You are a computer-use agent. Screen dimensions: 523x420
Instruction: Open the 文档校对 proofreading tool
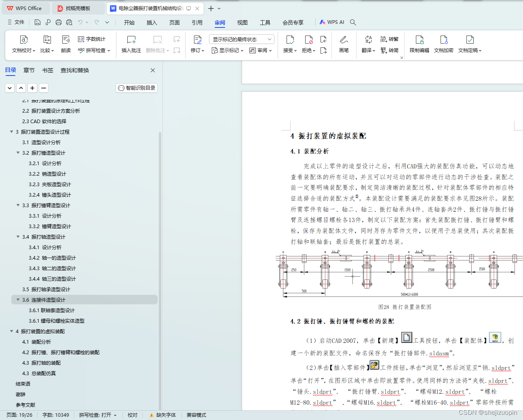(x=24, y=44)
